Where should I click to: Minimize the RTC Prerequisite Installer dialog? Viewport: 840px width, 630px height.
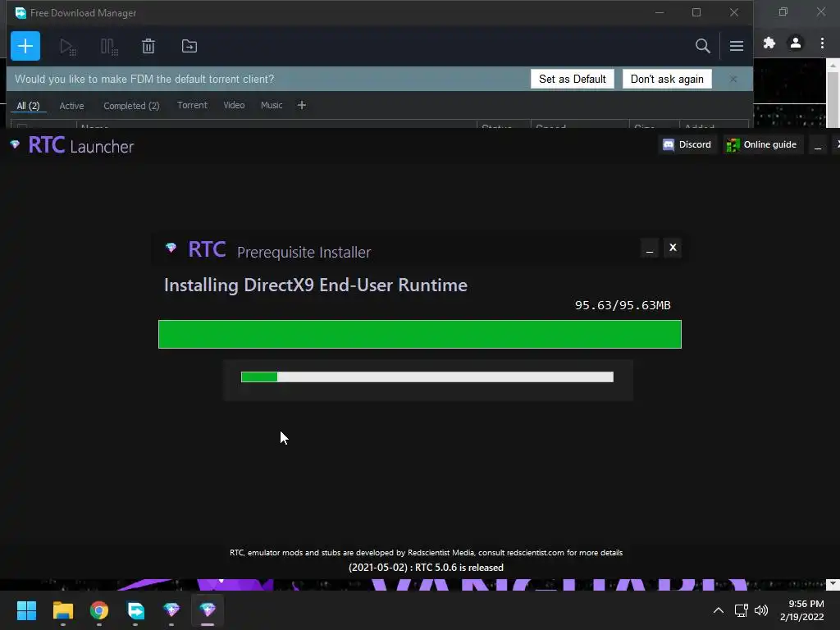point(650,248)
